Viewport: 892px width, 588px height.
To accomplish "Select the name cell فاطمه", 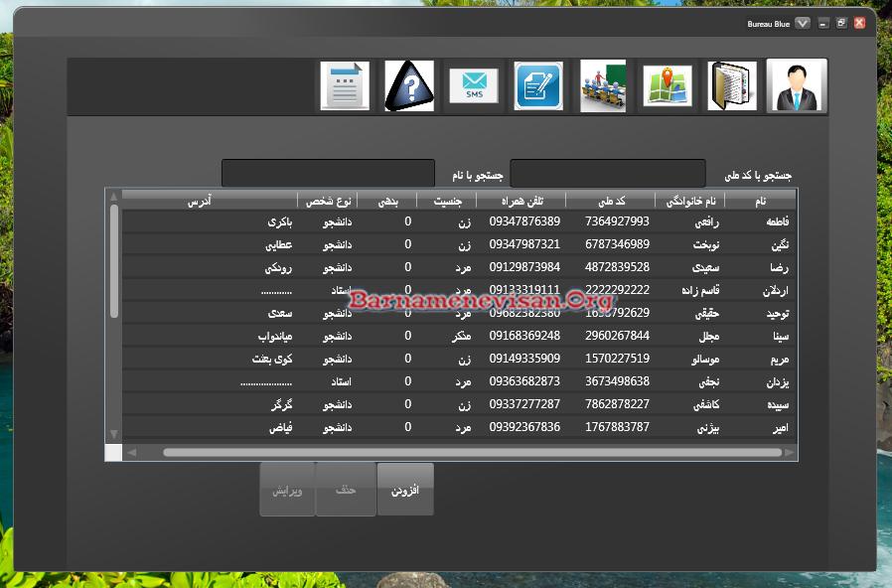I will coord(777,221).
